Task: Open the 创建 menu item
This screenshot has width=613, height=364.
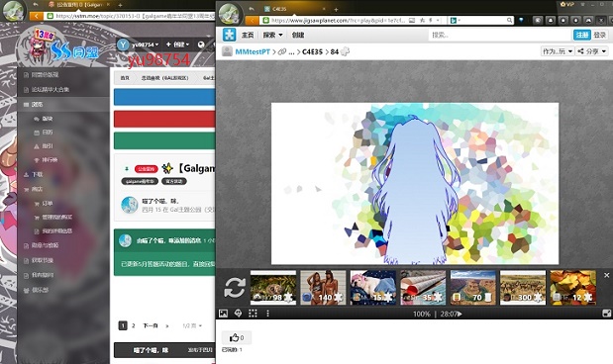Action: click(x=298, y=35)
